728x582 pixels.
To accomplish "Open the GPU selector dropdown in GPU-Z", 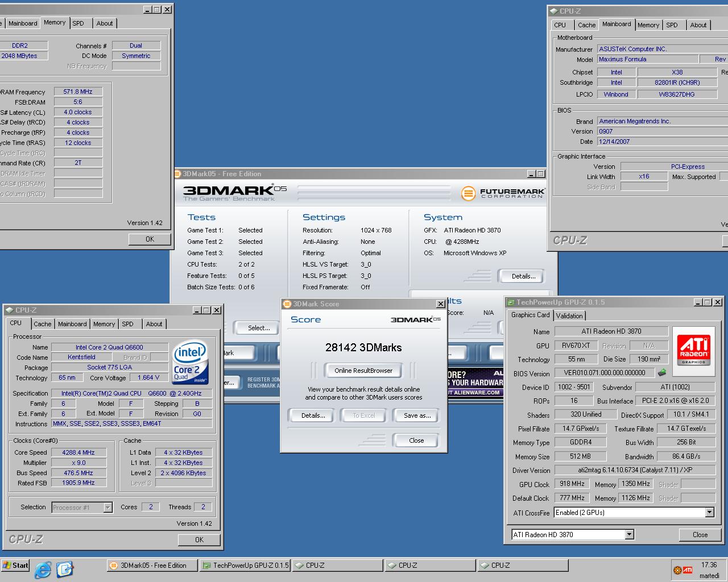I will (x=629, y=535).
